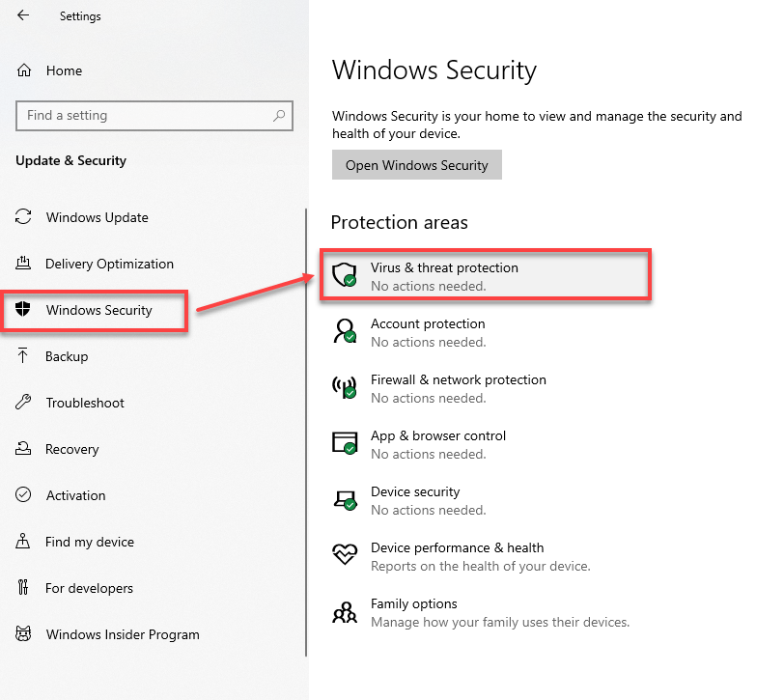Select Recovery from the navigation pane
The width and height of the screenshot is (784, 700).
pyautogui.click(x=73, y=449)
